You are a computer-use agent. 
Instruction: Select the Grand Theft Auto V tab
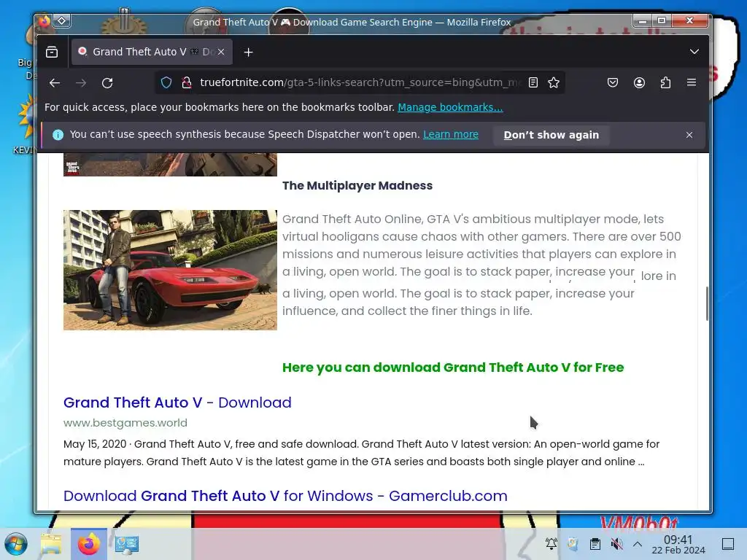[x=152, y=52]
